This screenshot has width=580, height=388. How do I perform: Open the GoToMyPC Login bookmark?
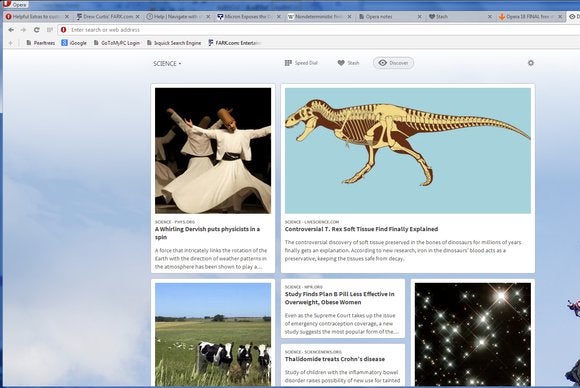117,43
